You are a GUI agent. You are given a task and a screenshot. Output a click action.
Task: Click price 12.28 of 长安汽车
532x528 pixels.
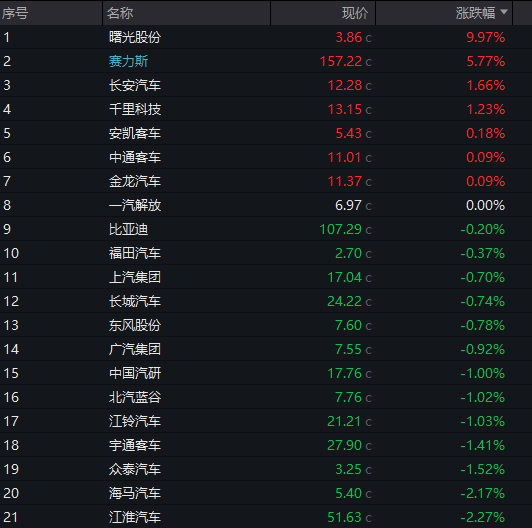[x=345, y=85]
